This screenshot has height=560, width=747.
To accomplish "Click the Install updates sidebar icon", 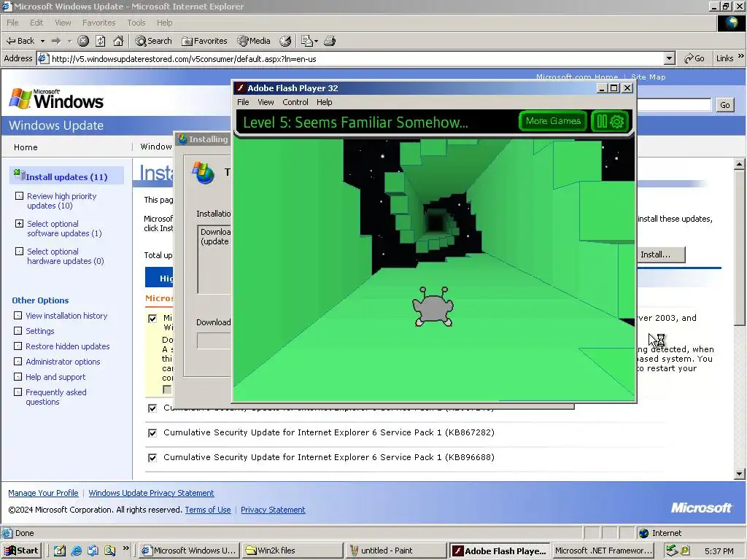I will coord(19,175).
